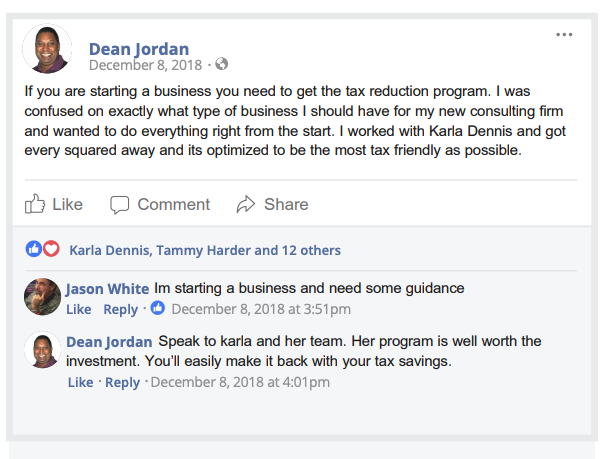Open Jason White's profile picture
Screen dimensions: 608x459
(42, 297)
